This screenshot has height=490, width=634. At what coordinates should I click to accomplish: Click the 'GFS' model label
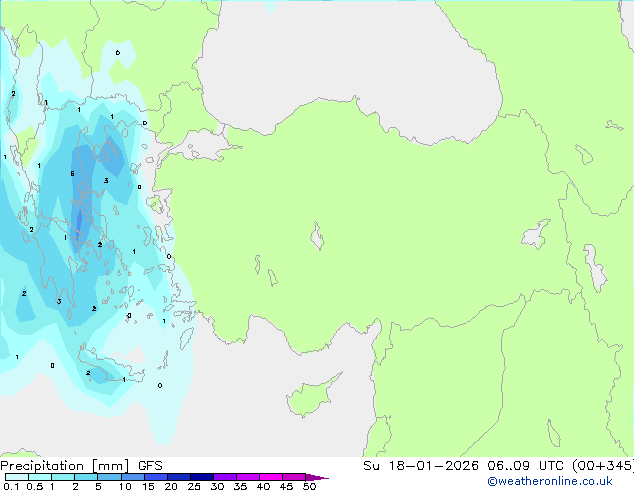click(x=150, y=466)
